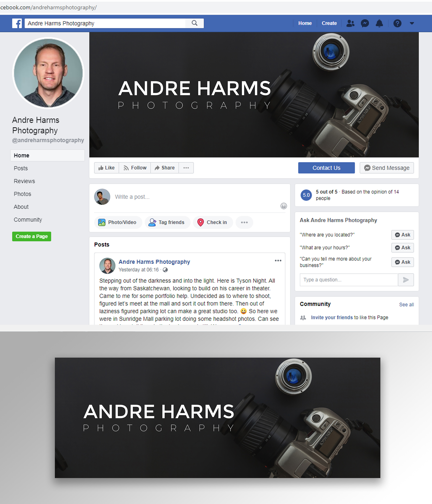Open the notifications bell icon

coord(380,23)
